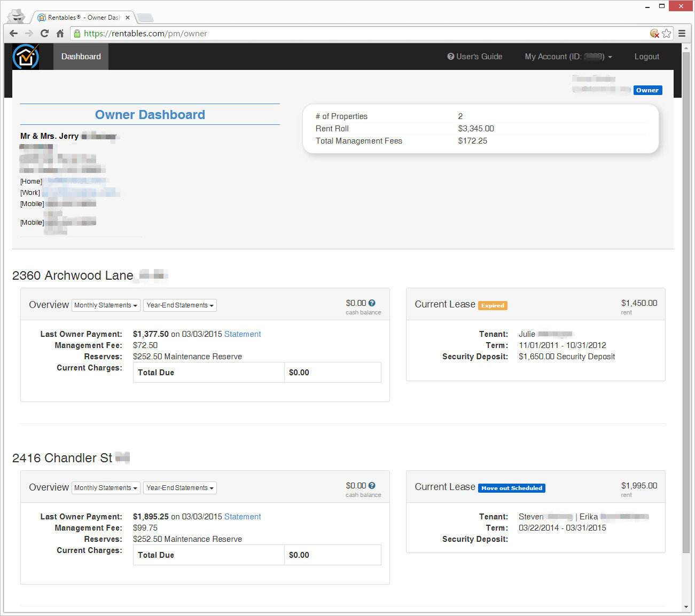Click the lease term 03/22/2014 - 03/31/2015
The width and height of the screenshot is (695, 616).
pyautogui.click(x=563, y=528)
